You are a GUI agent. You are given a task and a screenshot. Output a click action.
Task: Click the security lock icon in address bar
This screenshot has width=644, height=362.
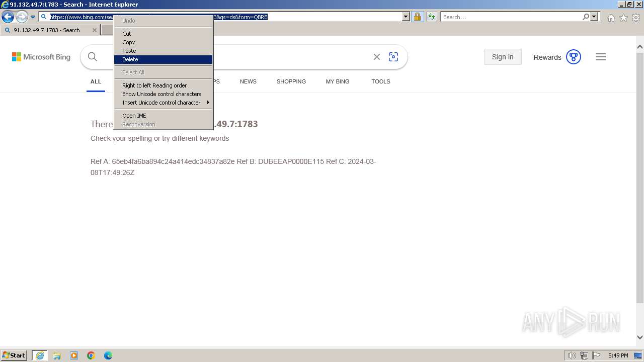click(417, 17)
